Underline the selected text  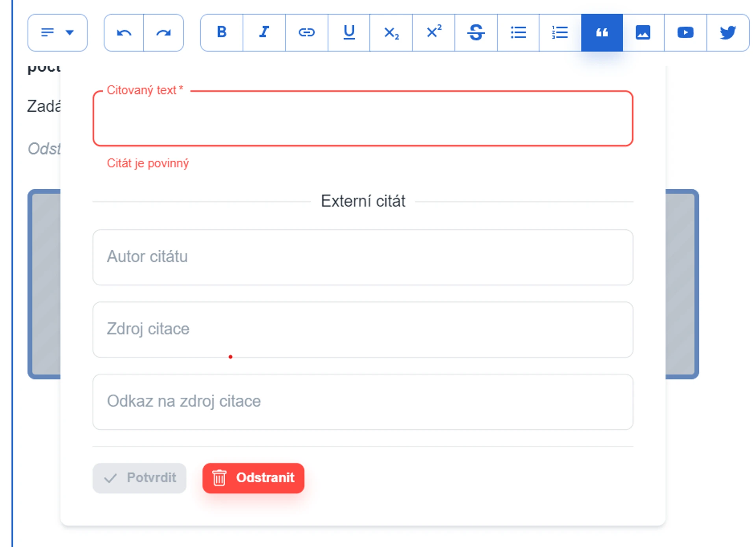pos(349,32)
